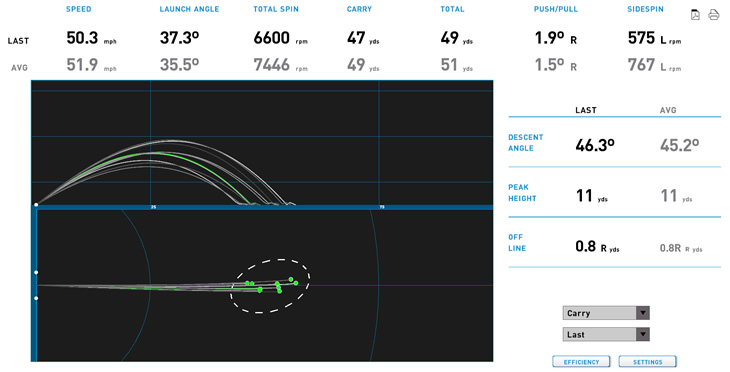Select the CARRY column header

pos(359,9)
